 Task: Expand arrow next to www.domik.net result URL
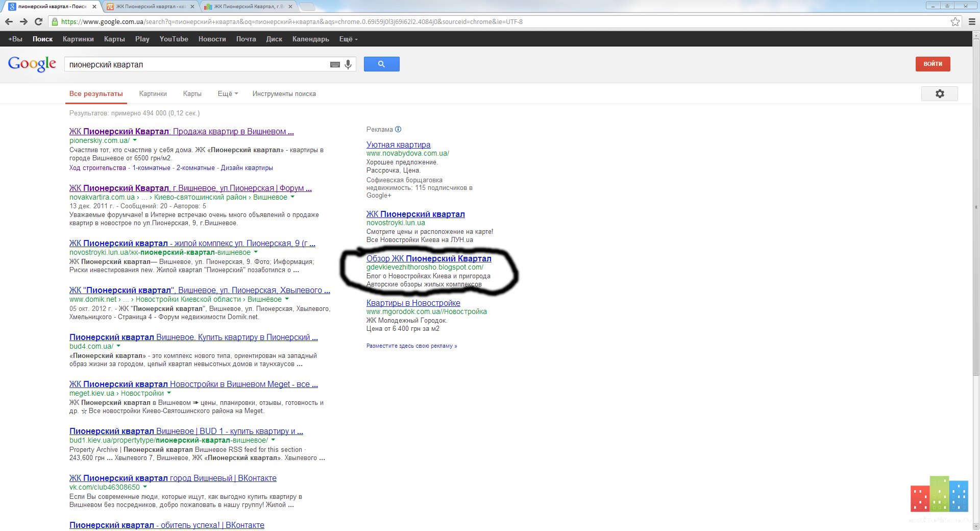point(287,299)
